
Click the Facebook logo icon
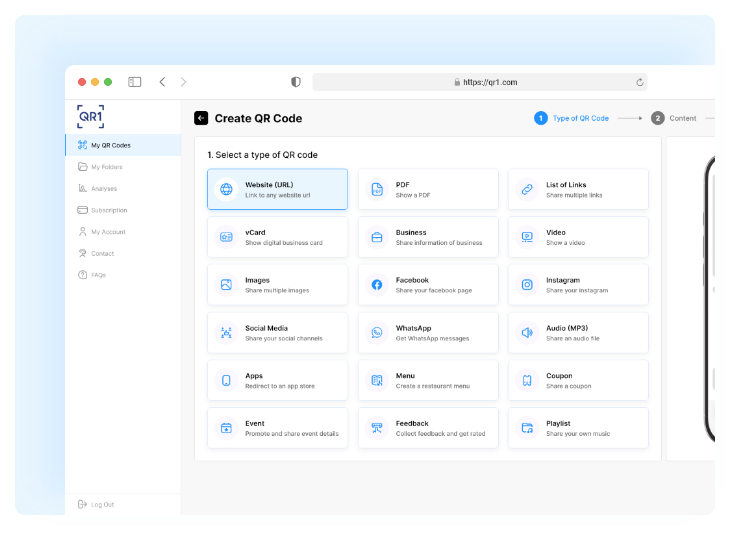point(377,285)
